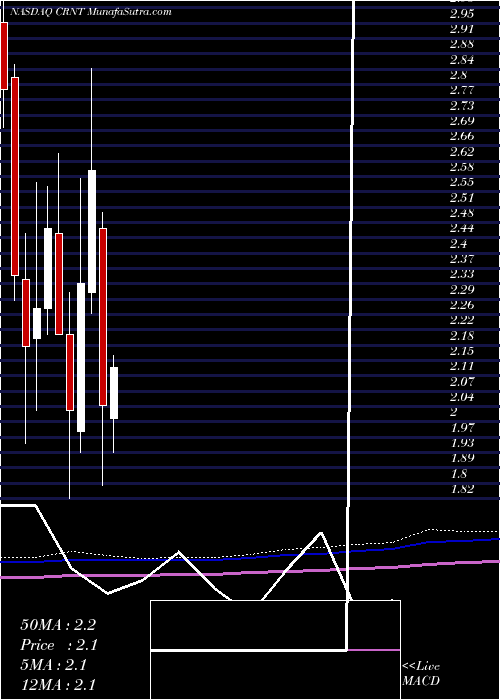Click the 2.84 price axis label

462,59
